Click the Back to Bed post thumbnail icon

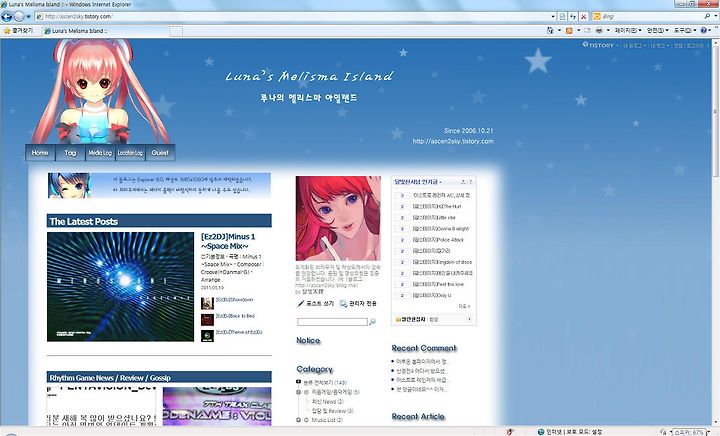pyautogui.click(x=207, y=319)
